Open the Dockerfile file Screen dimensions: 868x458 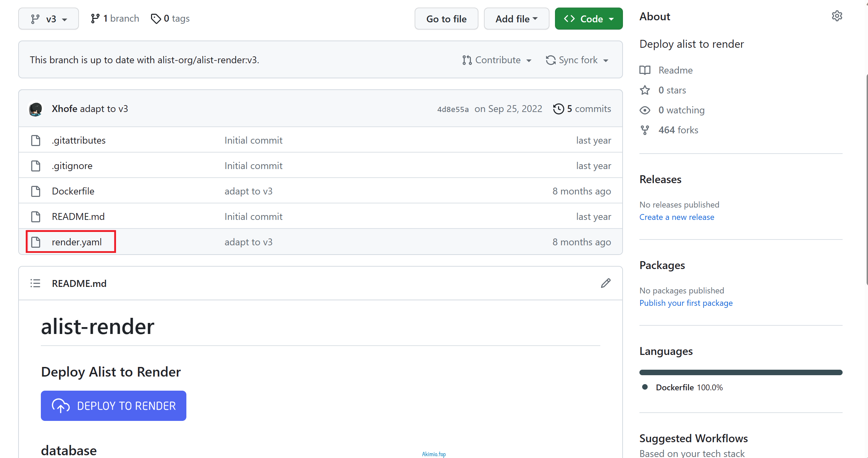[x=73, y=191]
